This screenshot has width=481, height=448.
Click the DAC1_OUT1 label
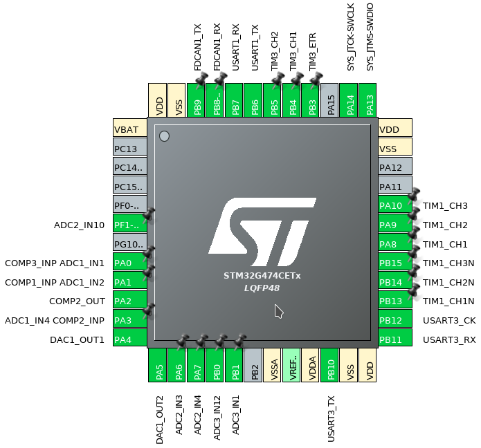tap(77, 340)
